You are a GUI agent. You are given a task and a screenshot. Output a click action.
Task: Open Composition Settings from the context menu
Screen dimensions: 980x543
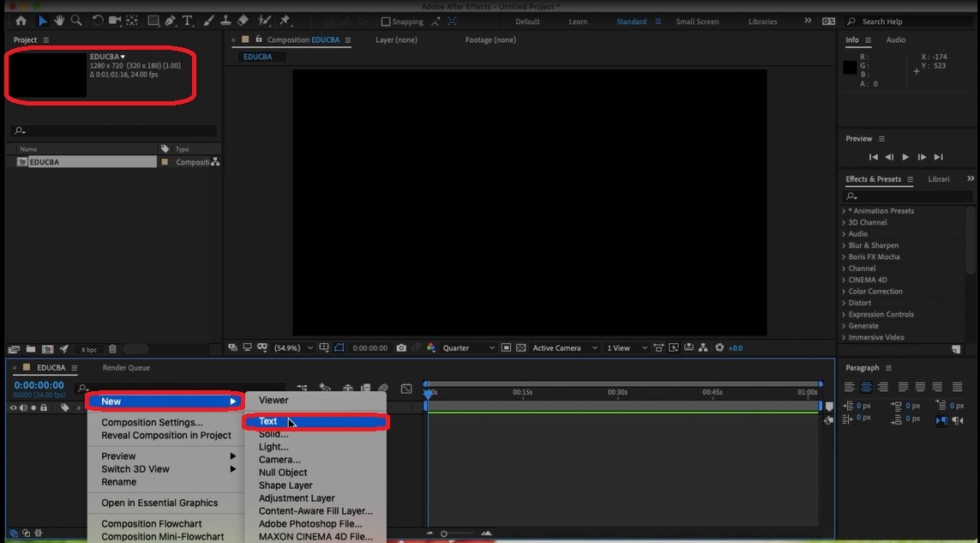tap(152, 422)
